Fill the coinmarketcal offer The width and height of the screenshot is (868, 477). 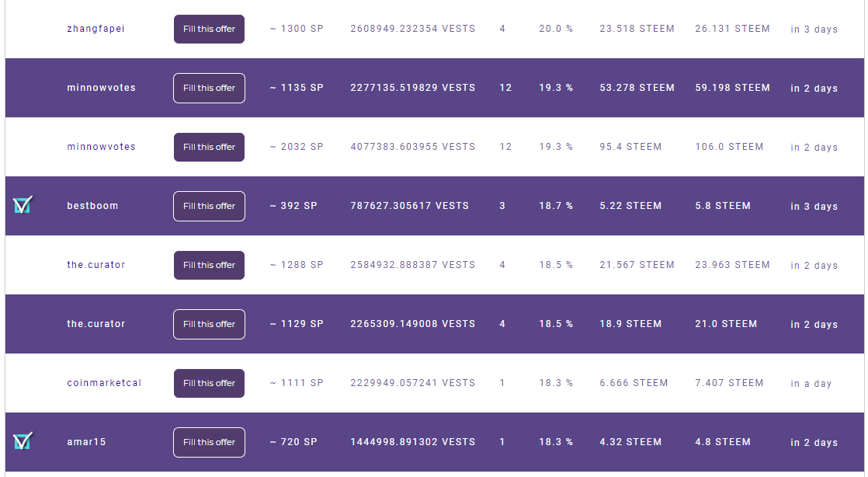tap(210, 383)
